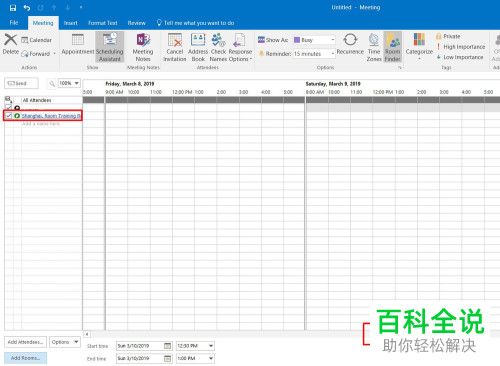The height and width of the screenshot is (366, 500).
Task: Open Meeting Notes in OneNote
Action: click(x=143, y=47)
